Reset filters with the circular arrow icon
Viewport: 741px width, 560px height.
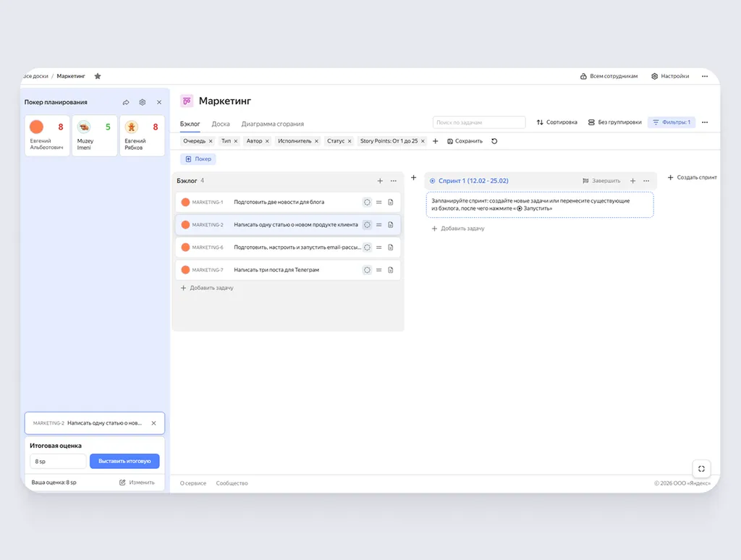[x=494, y=141]
